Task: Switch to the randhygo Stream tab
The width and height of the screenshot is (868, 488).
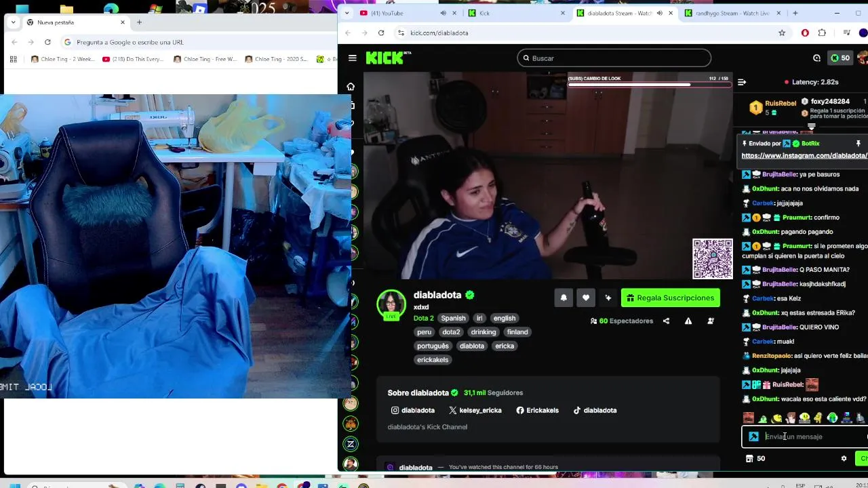Action: coord(732,13)
